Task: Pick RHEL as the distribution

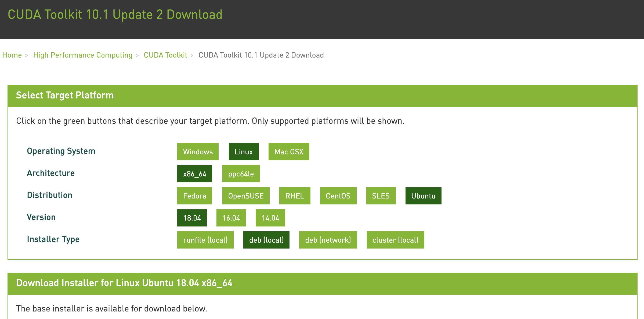Action: click(295, 196)
